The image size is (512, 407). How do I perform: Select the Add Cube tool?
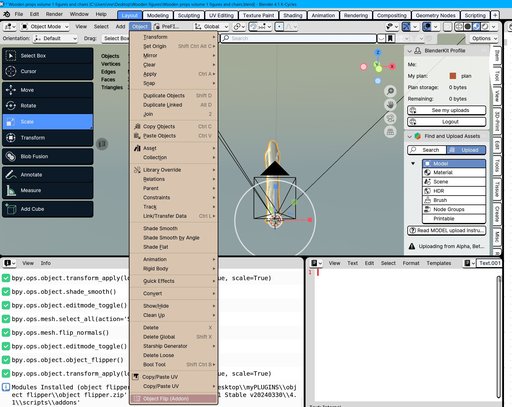click(47, 209)
